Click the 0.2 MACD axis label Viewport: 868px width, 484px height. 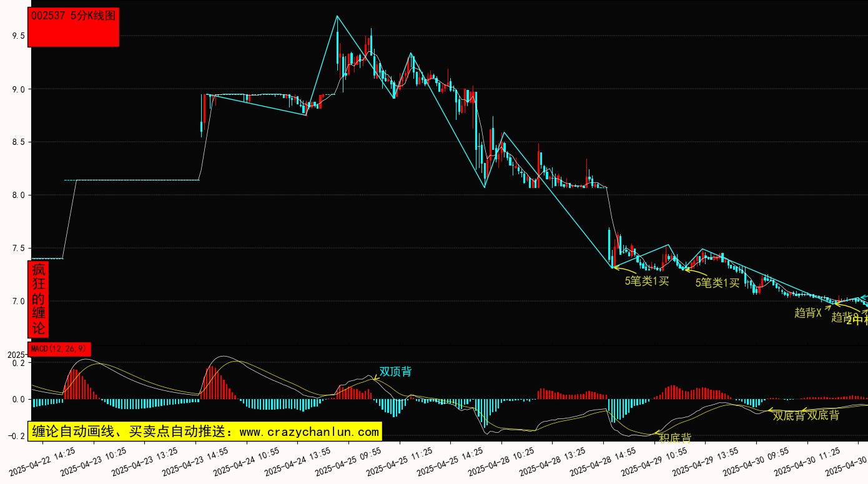coord(18,363)
